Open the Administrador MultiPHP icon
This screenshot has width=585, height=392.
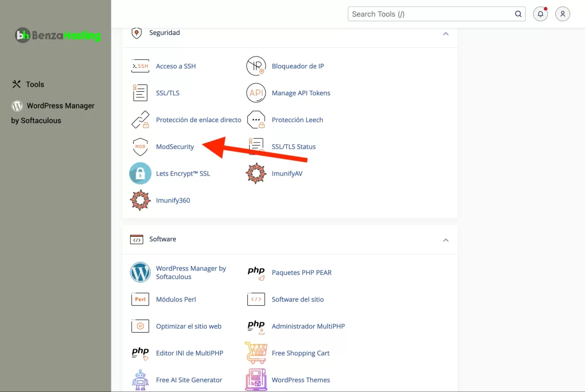point(256,327)
